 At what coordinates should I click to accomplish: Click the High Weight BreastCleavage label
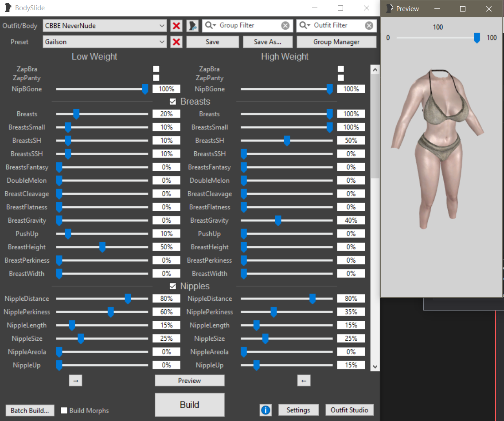point(210,194)
